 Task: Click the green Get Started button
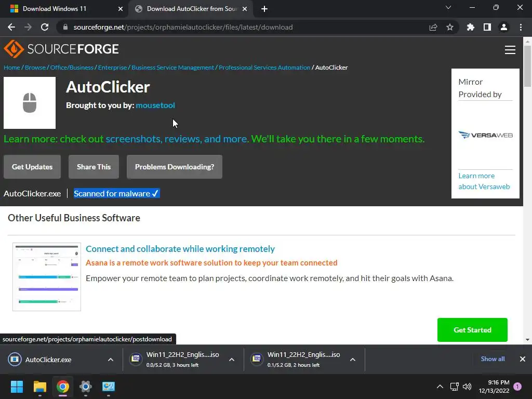pyautogui.click(x=472, y=330)
